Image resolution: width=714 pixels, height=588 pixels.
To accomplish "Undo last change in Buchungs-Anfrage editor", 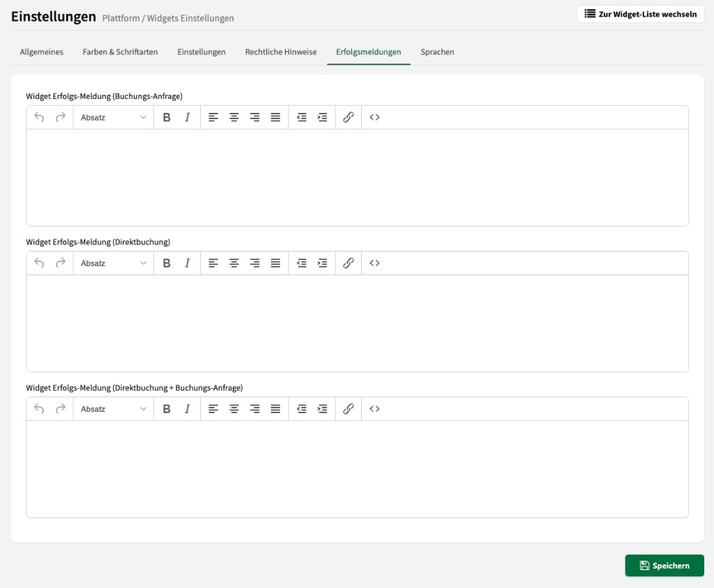I will [x=39, y=118].
